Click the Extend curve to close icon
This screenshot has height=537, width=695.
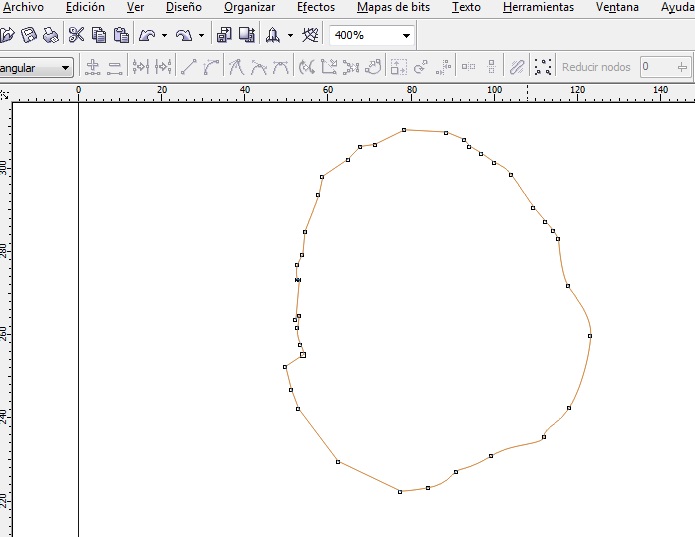pos(329,67)
